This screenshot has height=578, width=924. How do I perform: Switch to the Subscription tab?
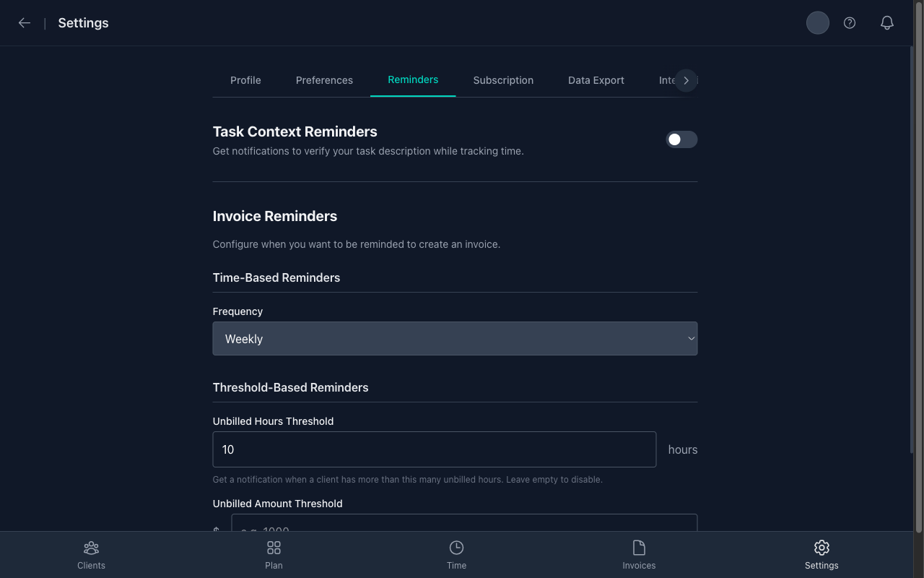503,80
